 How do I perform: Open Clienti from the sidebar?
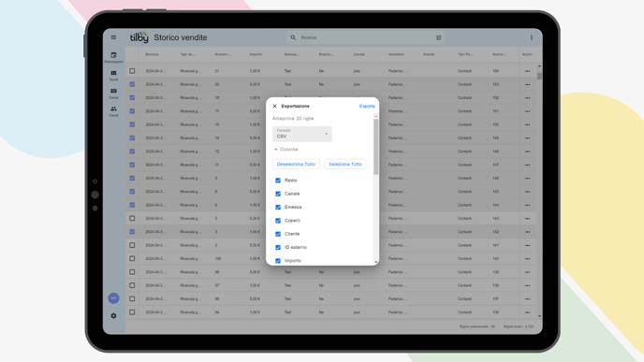coord(114,110)
